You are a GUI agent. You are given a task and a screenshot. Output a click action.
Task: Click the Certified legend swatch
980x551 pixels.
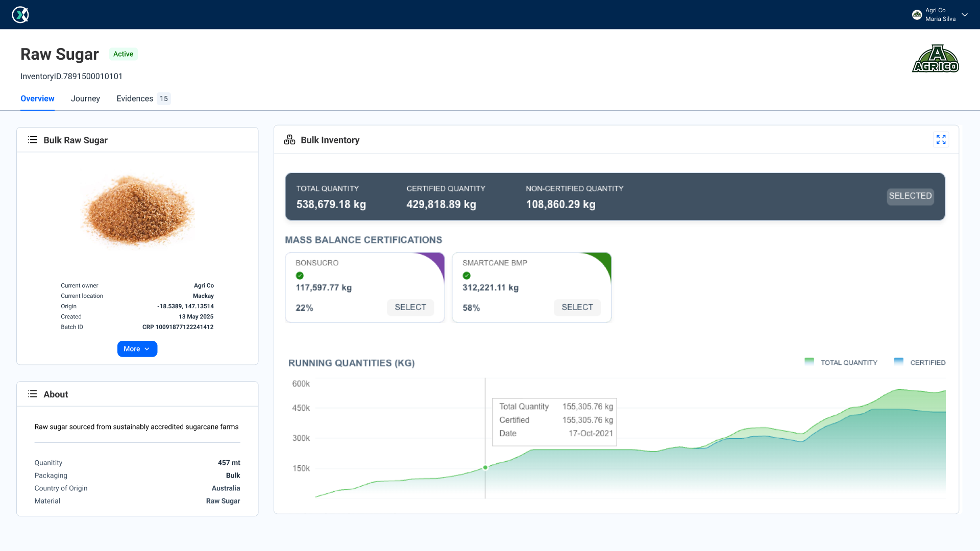pos(898,362)
